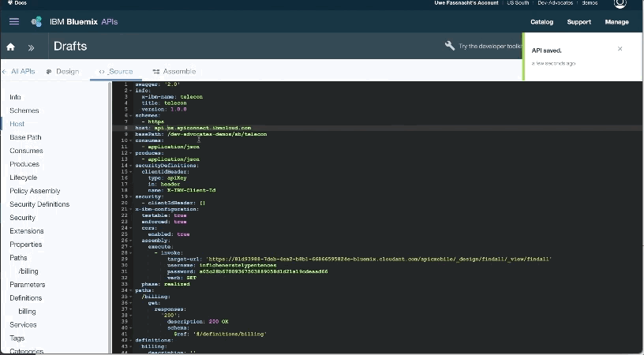Image resolution: width=644 pixels, height=355 pixels.
Task: Collapse the schemes block fold arrow
Action: click(x=131, y=116)
